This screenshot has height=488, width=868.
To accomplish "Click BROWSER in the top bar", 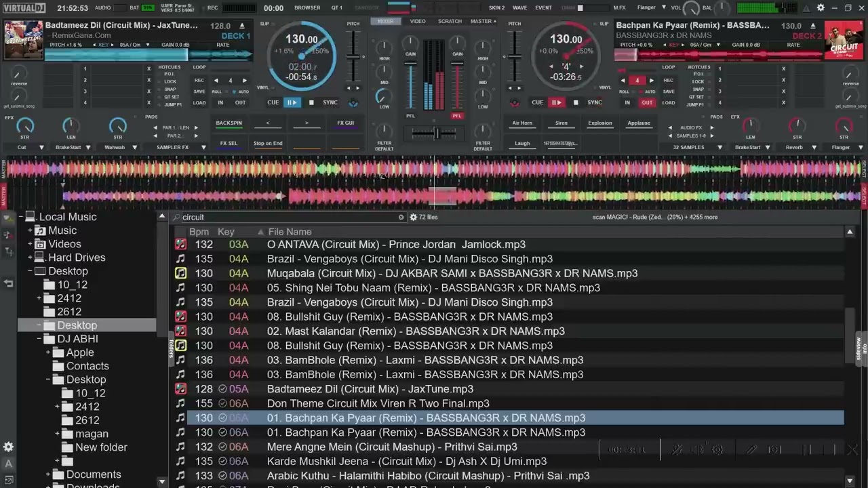I will pos(307,8).
